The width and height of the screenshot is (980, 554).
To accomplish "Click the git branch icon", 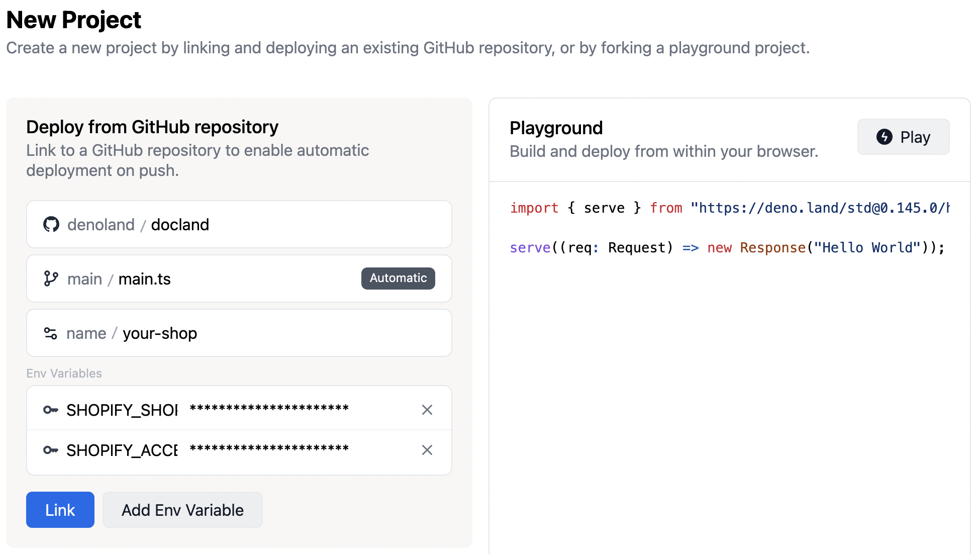I will (x=51, y=279).
